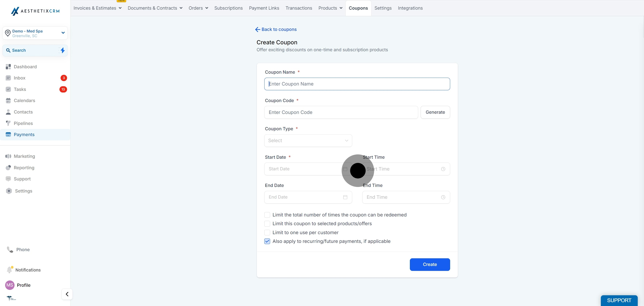Open Profile in the sidebar
The image size is (644, 306).
click(18, 285)
